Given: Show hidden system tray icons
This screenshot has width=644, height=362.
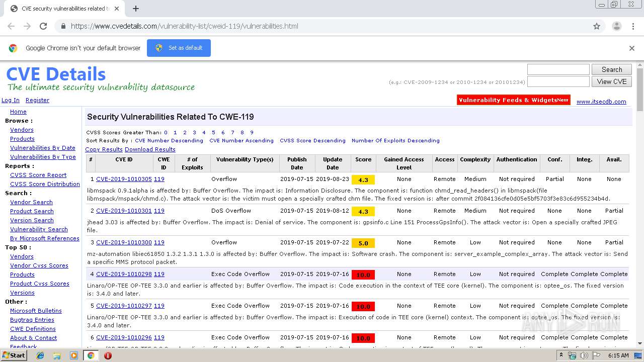Looking at the screenshot, I should click(x=561, y=355).
